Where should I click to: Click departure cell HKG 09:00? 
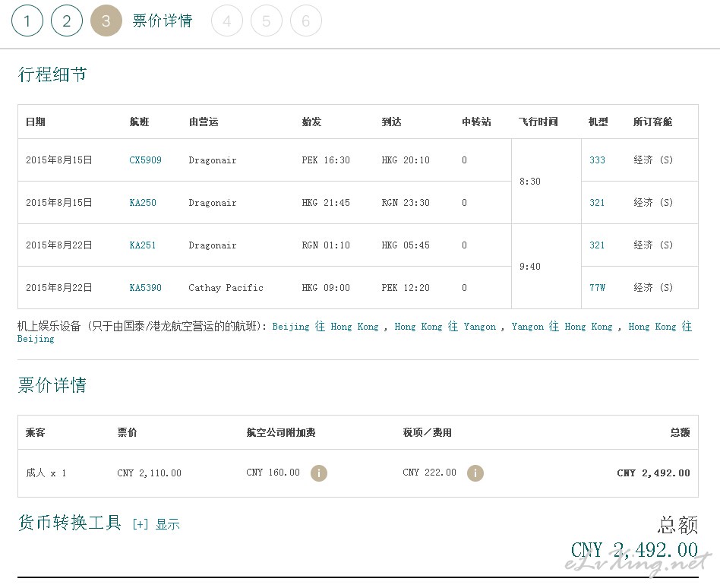(326, 288)
